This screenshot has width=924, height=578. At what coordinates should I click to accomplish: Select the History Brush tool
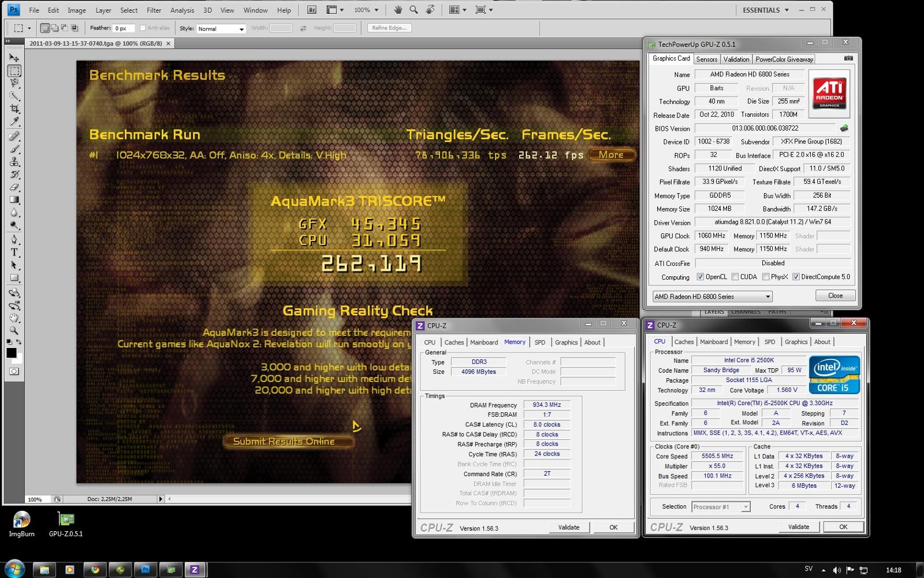click(x=14, y=175)
